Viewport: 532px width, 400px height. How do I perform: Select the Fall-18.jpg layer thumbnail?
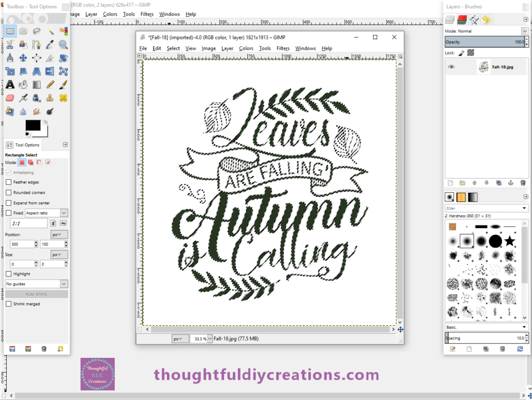483,66
